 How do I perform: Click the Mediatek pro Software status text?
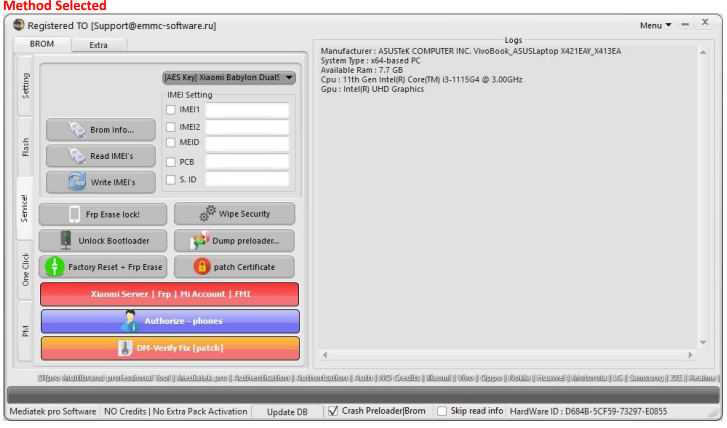coord(53,411)
